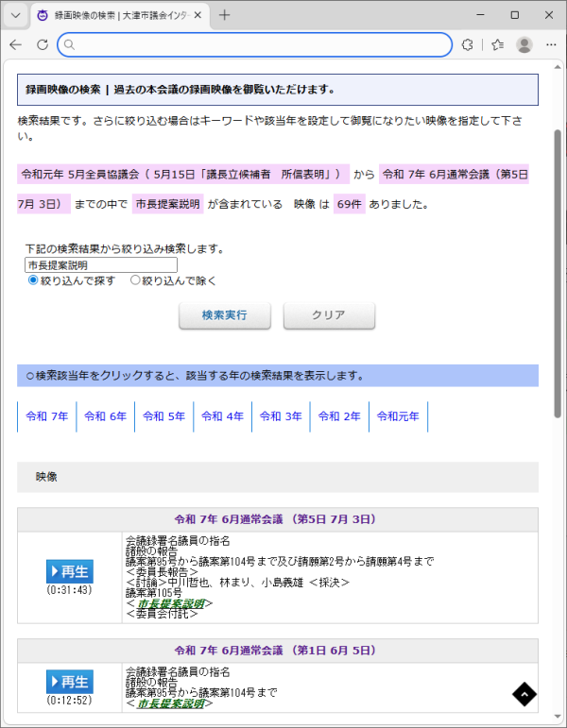This screenshot has width=567, height=728.
Task: Select 絞り込んで探す radio option
Action: coord(33,280)
